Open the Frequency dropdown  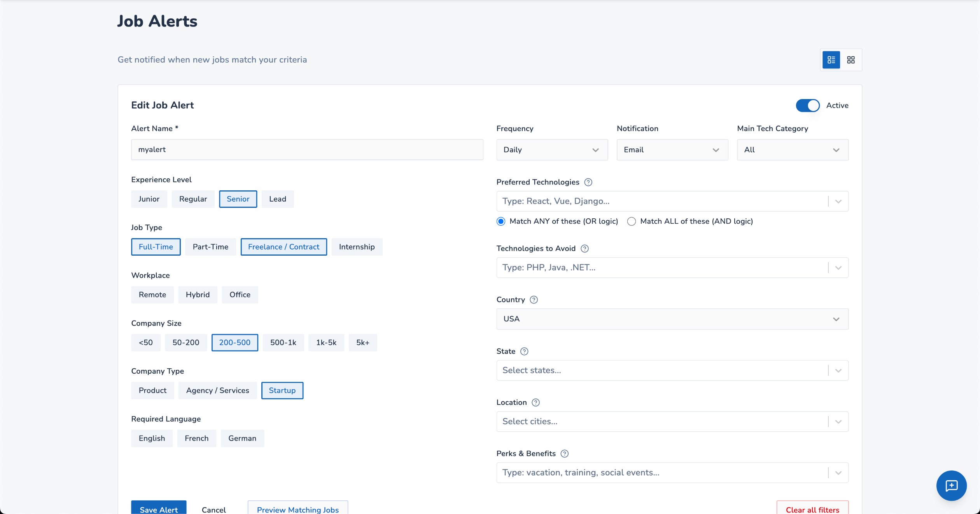[551, 150]
